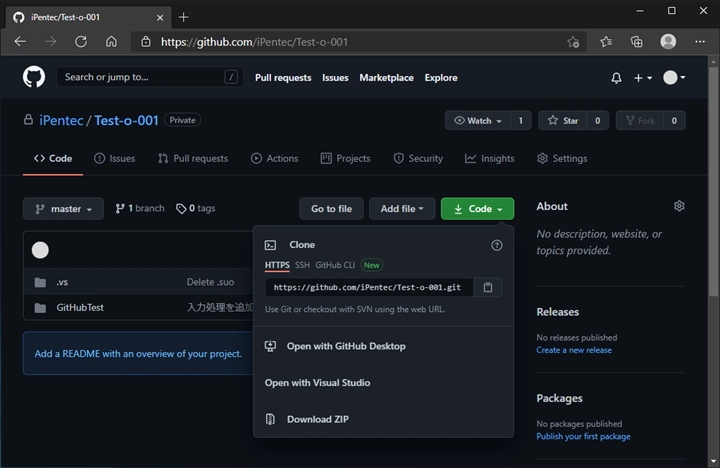
Task: Choose Open with Visual Studio
Action: click(x=317, y=383)
